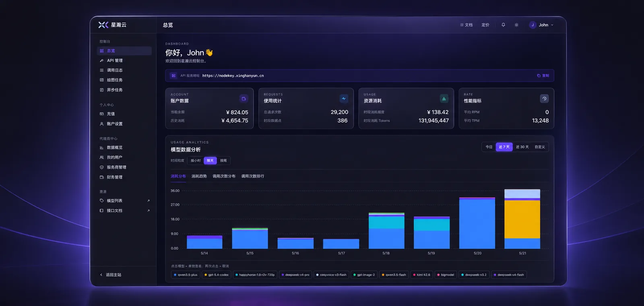Open external link arrow for 模型列表

click(x=149, y=201)
